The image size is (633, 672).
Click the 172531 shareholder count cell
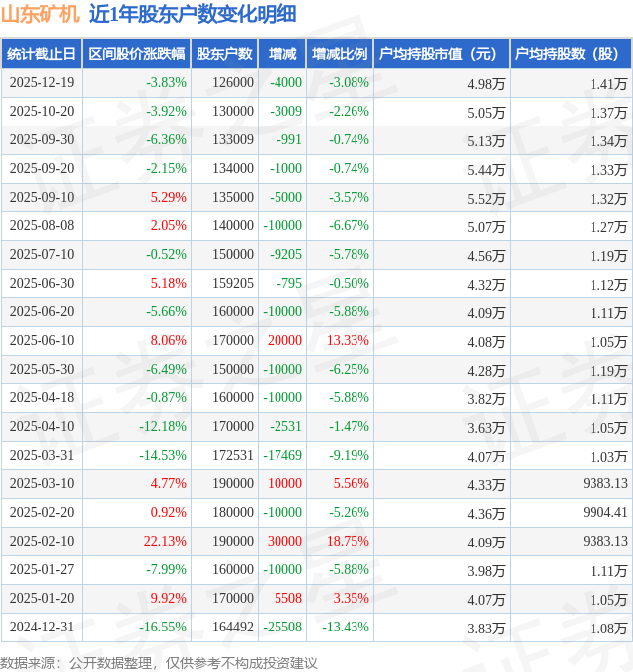pos(232,456)
